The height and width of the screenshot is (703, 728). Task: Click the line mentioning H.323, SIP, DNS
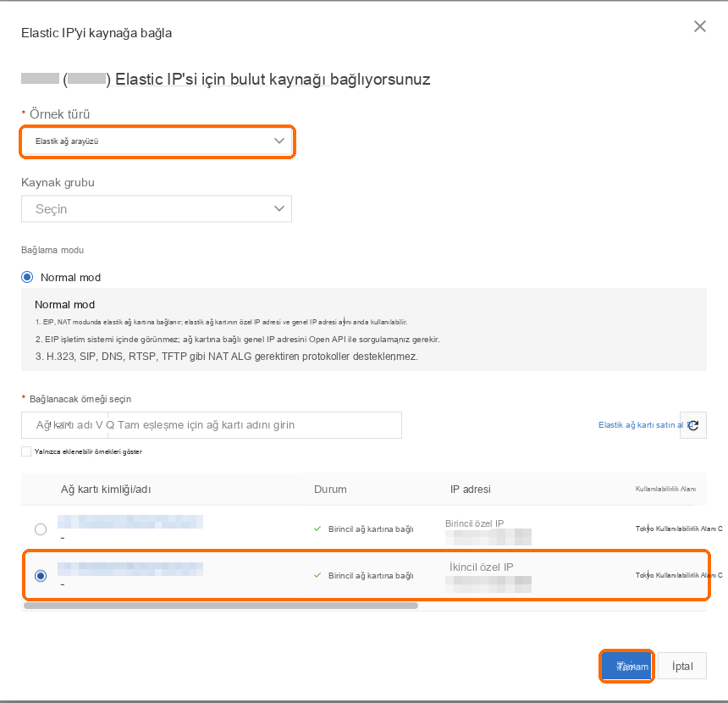pos(227,357)
